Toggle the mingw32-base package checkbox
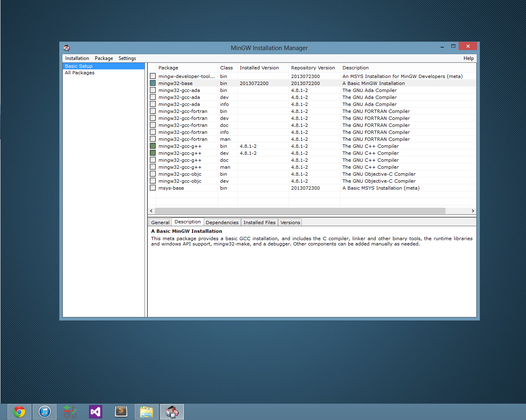The width and height of the screenshot is (526, 420). [x=153, y=83]
